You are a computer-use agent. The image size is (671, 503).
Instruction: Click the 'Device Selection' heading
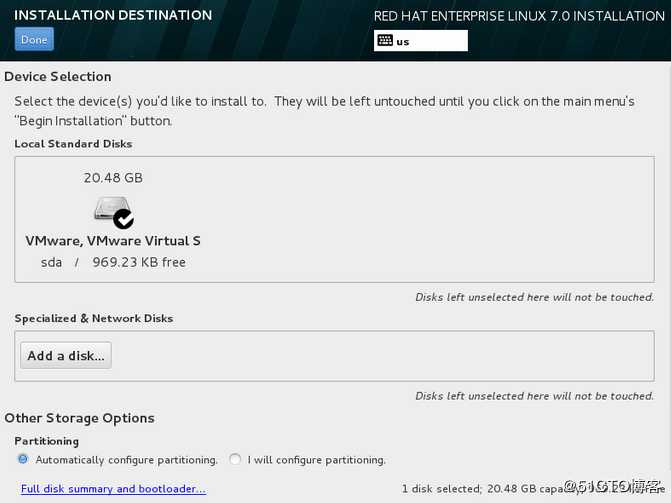coord(58,77)
